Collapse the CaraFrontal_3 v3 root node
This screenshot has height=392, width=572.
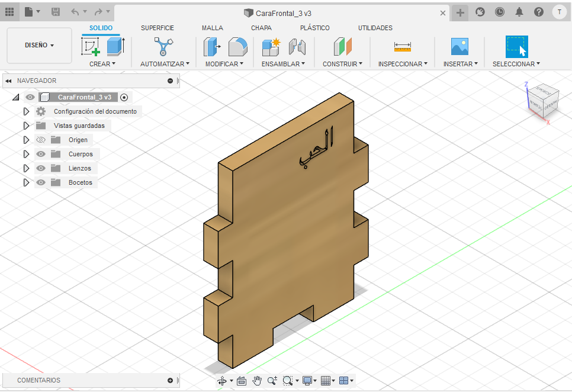pos(15,97)
